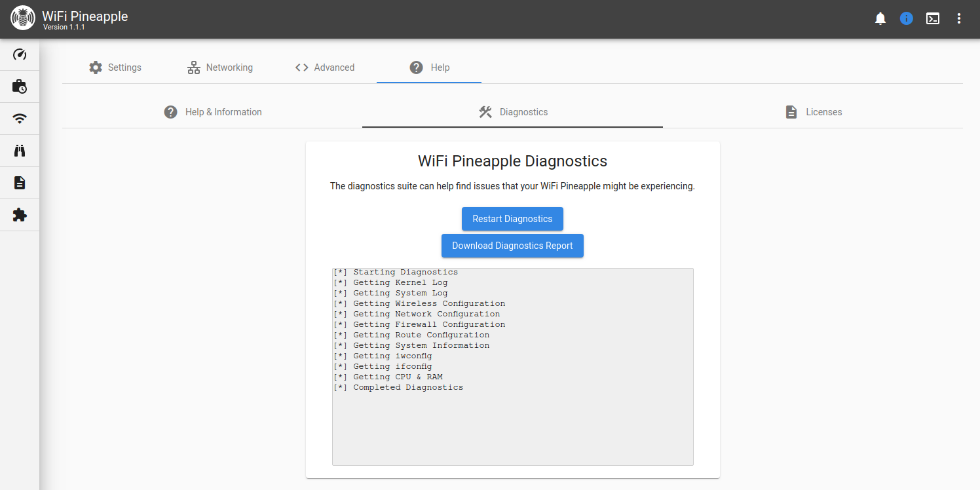The width and height of the screenshot is (980, 490).
Task: Click the 'Getting Network Configuration' line
Action: coord(417,314)
